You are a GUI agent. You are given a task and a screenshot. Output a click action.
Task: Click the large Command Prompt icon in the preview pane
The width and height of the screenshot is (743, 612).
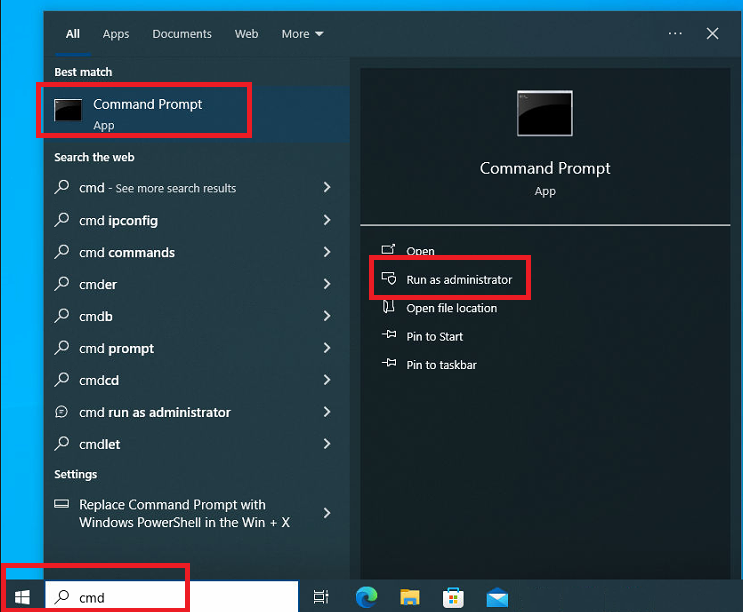click(x=544, y=114)
